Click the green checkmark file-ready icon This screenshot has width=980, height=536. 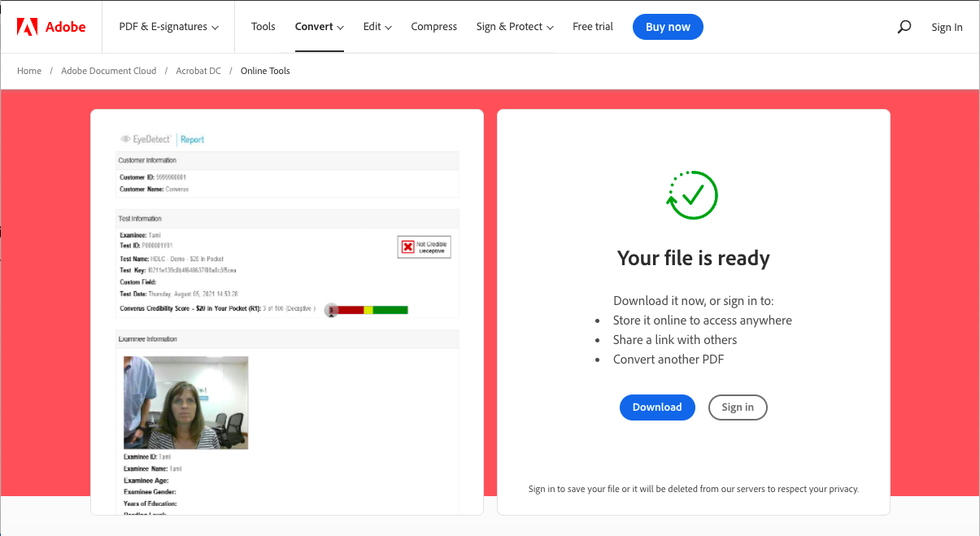click(692, 195)
